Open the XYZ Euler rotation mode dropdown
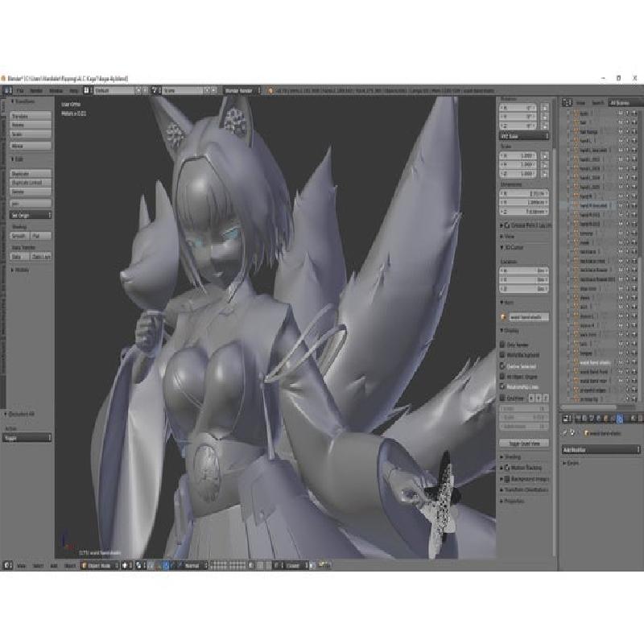 524,136
